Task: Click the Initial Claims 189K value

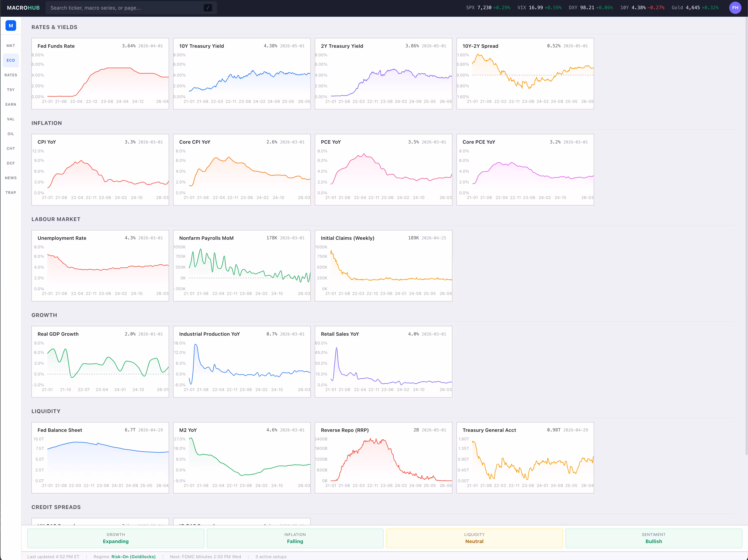Action: (x=414, y=238)
